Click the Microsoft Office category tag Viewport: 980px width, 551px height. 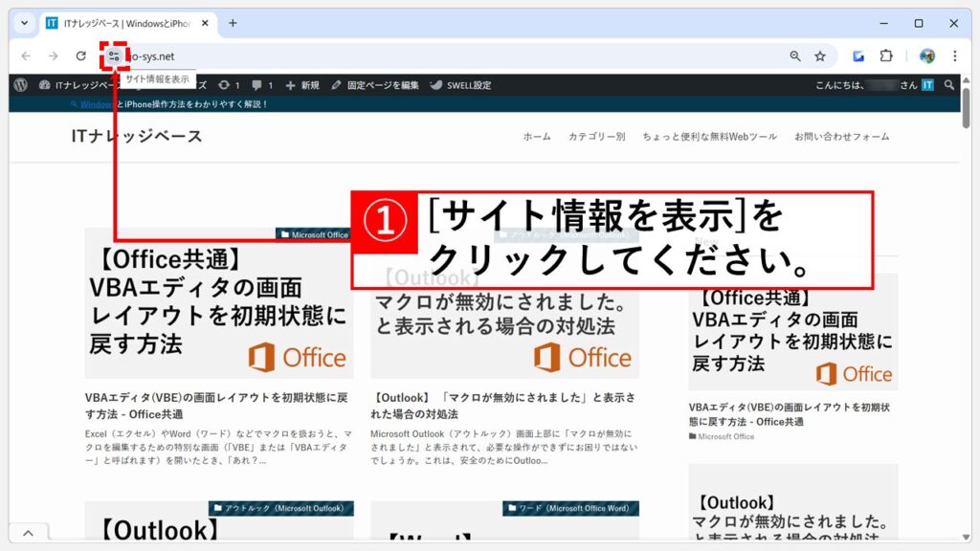coord(314,234)
